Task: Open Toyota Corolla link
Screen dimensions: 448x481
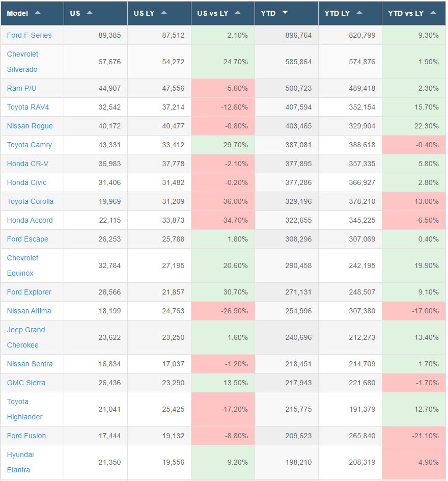Action: (x=30, y=202)
